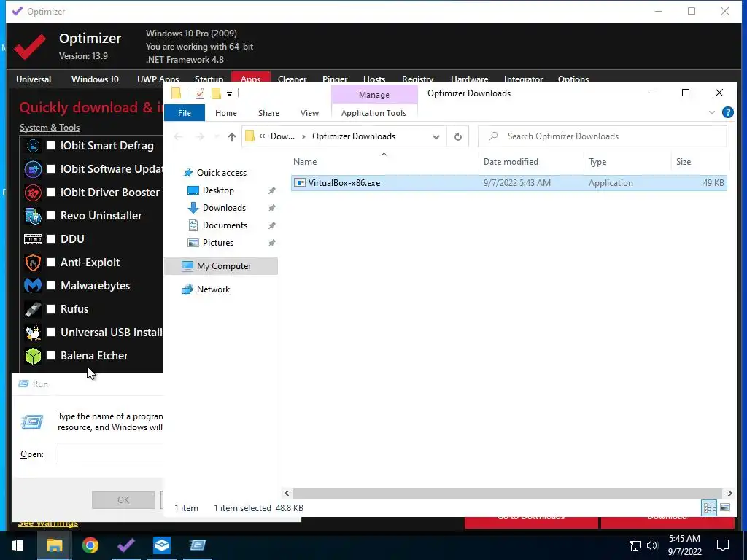
Task: Tick the IObit Smart Defrag checkbox
Action: [x=50, y=146]
